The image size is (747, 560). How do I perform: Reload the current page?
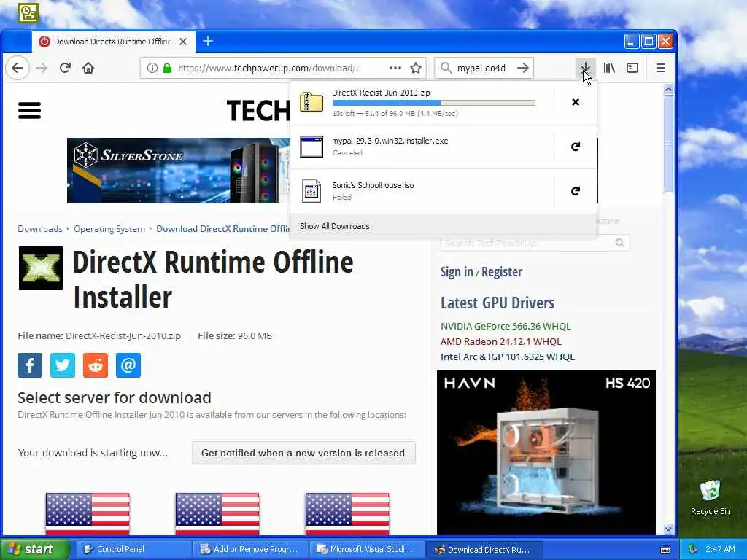[x=65, y=68]
